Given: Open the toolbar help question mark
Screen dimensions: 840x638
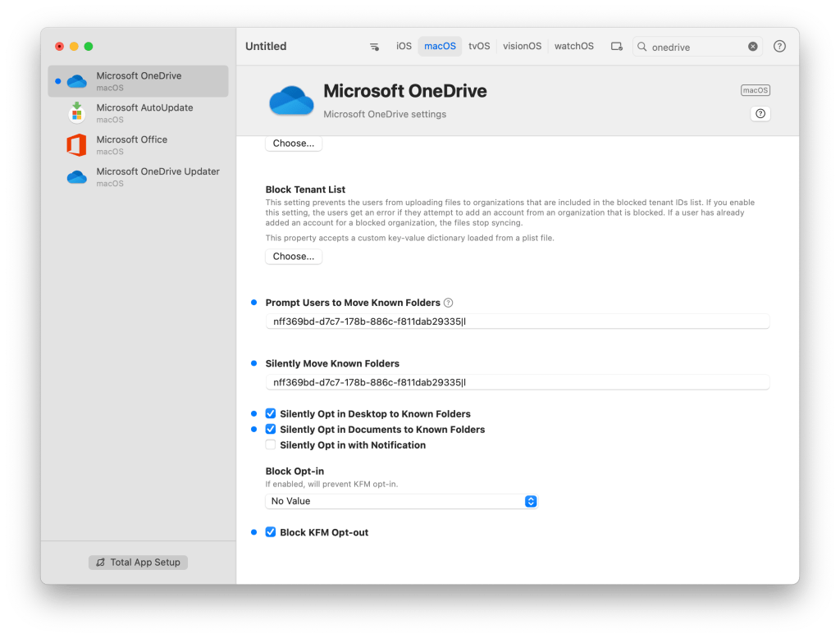Looking at the screenshot, I should [x=779, y=47].
